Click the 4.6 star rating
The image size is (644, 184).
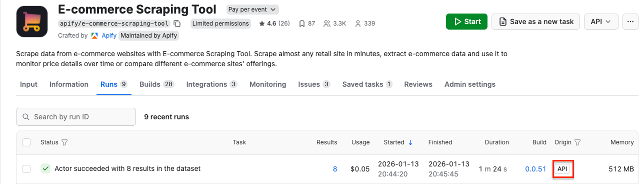(x=274, y=24)
